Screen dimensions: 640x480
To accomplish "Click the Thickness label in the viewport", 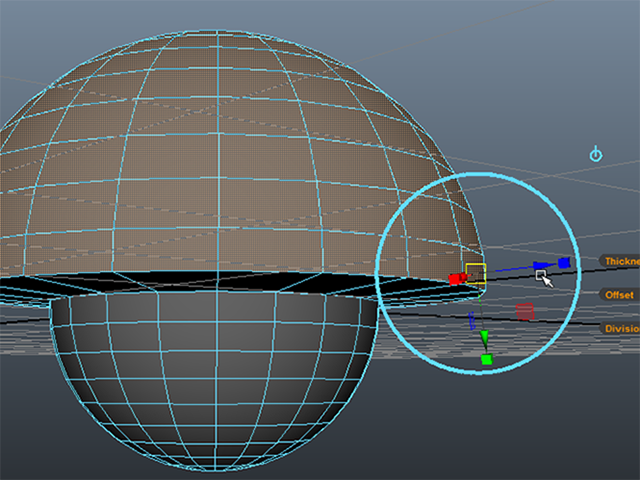I will [620, 261].
